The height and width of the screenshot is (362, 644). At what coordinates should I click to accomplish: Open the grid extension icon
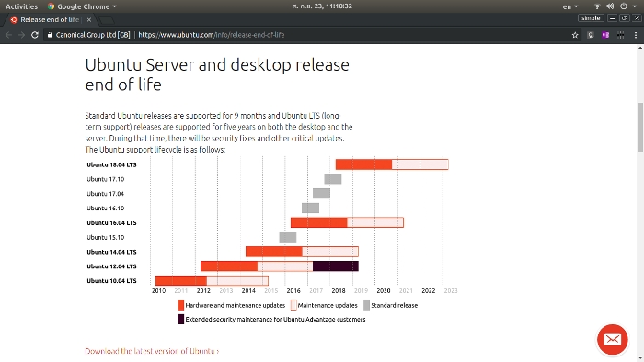tap(621, 35)
